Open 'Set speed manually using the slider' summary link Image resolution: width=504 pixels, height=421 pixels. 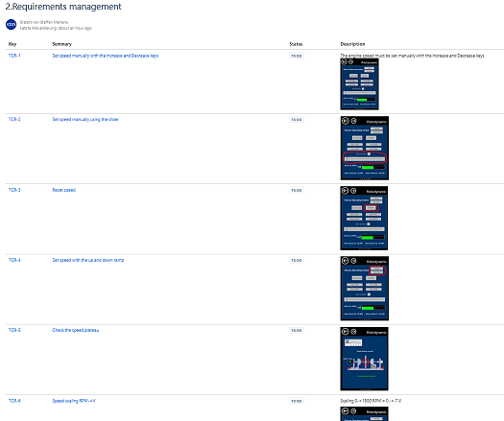85,119
